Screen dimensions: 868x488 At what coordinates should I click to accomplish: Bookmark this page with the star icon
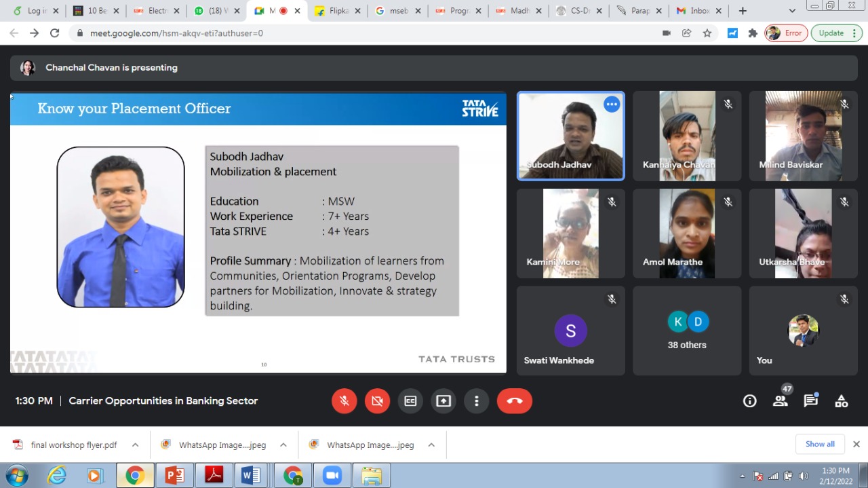click(707, 33)
